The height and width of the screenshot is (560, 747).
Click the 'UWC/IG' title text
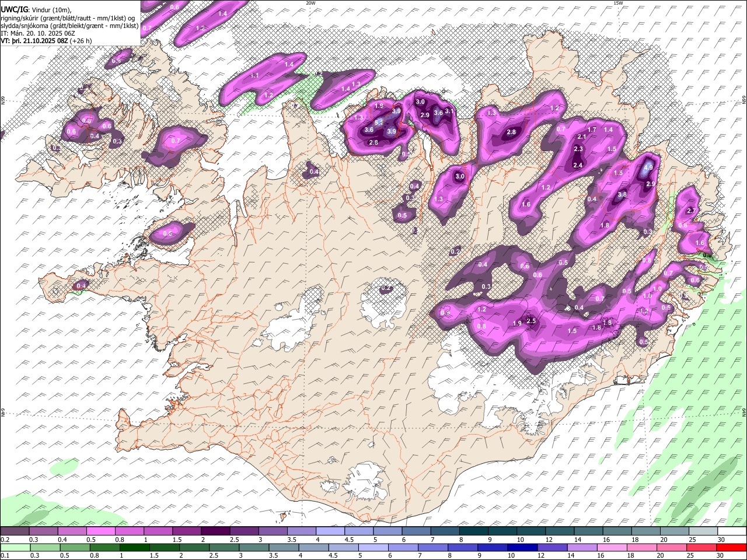coord(14,10)
